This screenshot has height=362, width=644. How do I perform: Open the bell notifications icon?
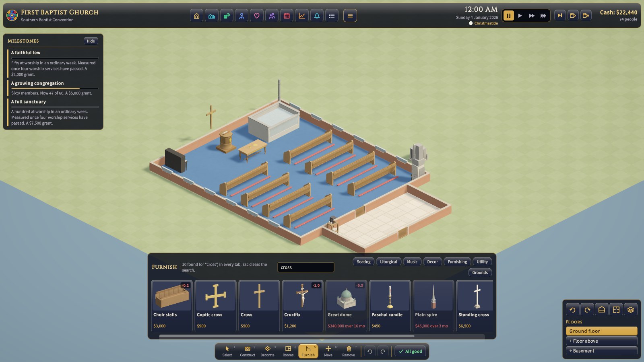(317, 16)
